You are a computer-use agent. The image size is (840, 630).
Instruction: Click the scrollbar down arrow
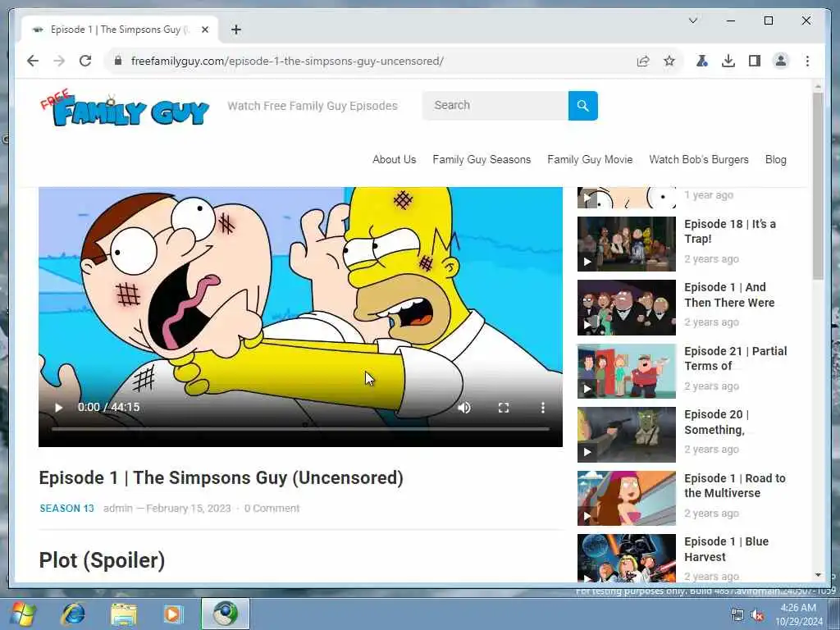(818, 575)
